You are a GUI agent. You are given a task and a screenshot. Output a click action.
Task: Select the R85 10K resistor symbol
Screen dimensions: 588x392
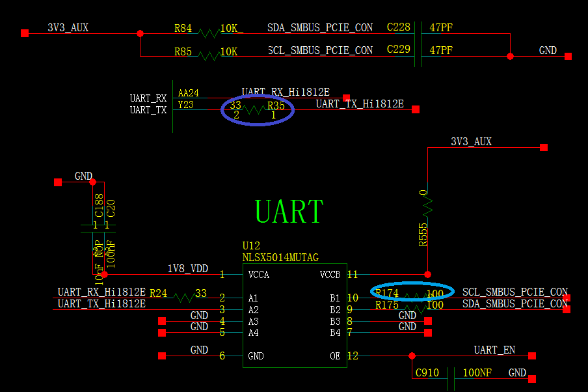tap(209, 56)
